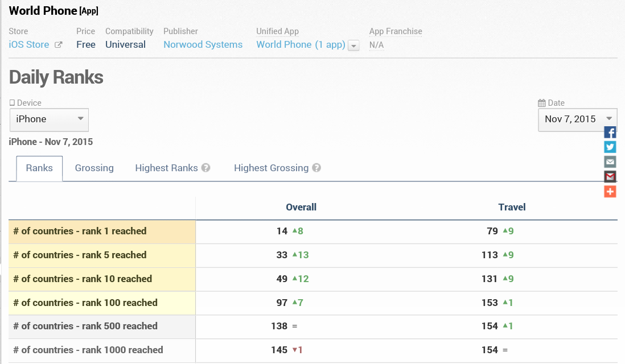Click the Gmail share icon
625x364 pixels.
(610, 177)
